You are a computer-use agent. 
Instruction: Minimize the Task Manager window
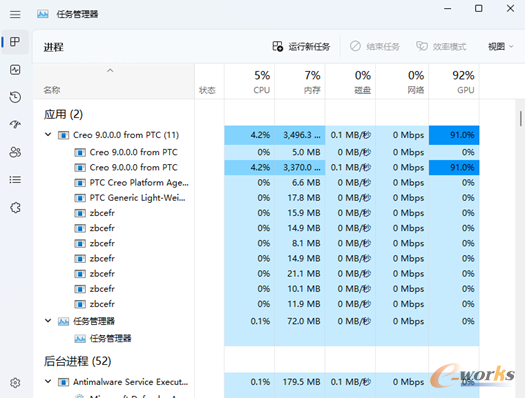click(448, 8)
